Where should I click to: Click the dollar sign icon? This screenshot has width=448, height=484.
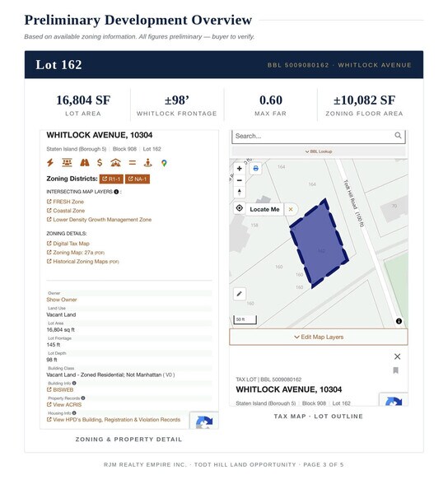point(100,162)
